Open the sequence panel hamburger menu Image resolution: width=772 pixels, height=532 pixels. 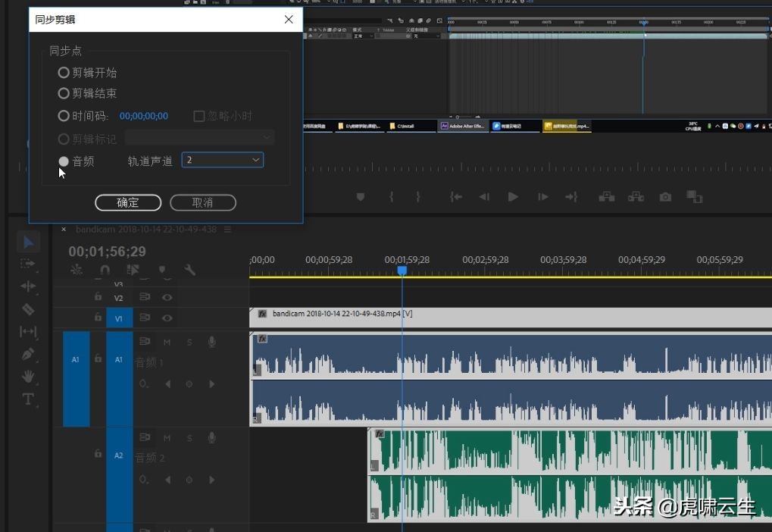[x=227, y=229]
